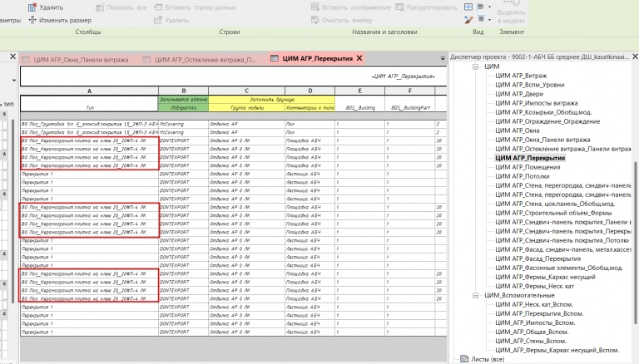The height and width of the screenshot is (364, 639).
Task: Click yellow Заполнить вручную header cell
Action: [272, 100]
